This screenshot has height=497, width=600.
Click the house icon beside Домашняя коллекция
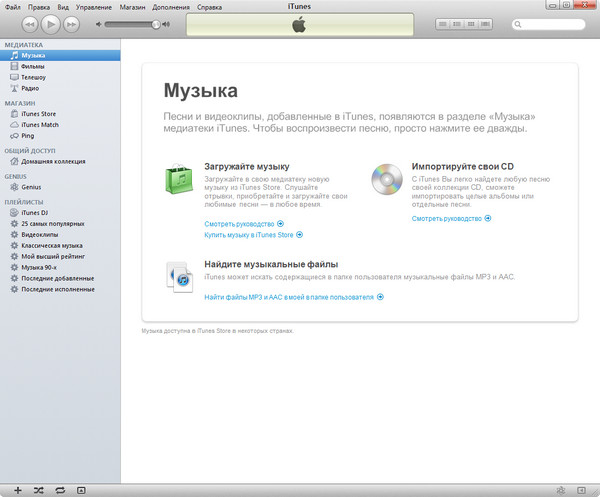pyautogui.click(x=15, y=161)
